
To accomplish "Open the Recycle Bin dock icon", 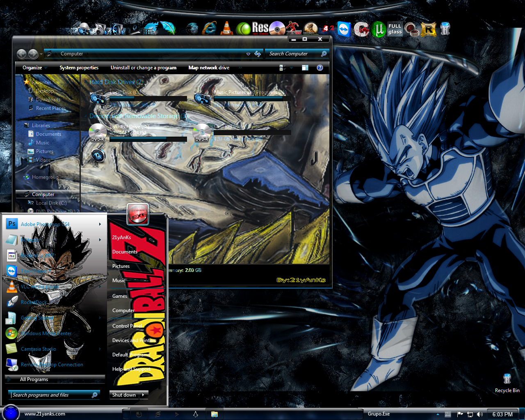I will point(445,28).
